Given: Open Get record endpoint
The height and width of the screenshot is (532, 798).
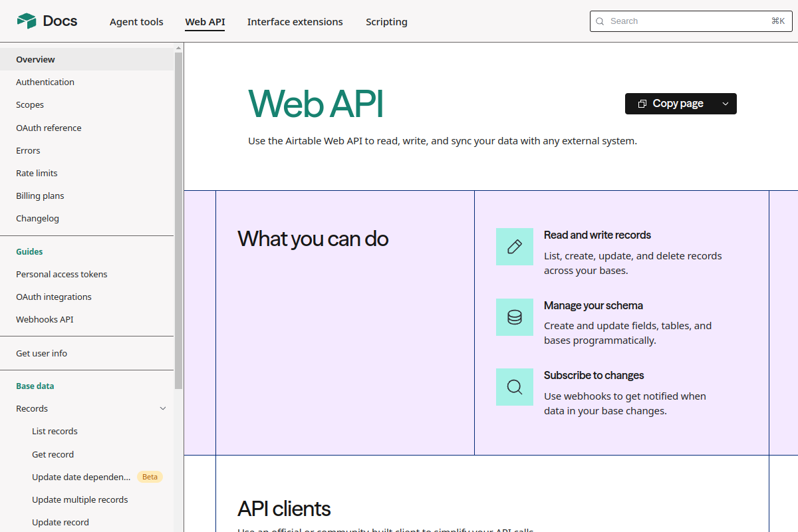Looking at the screenshot, I should (x=86, y=454).
